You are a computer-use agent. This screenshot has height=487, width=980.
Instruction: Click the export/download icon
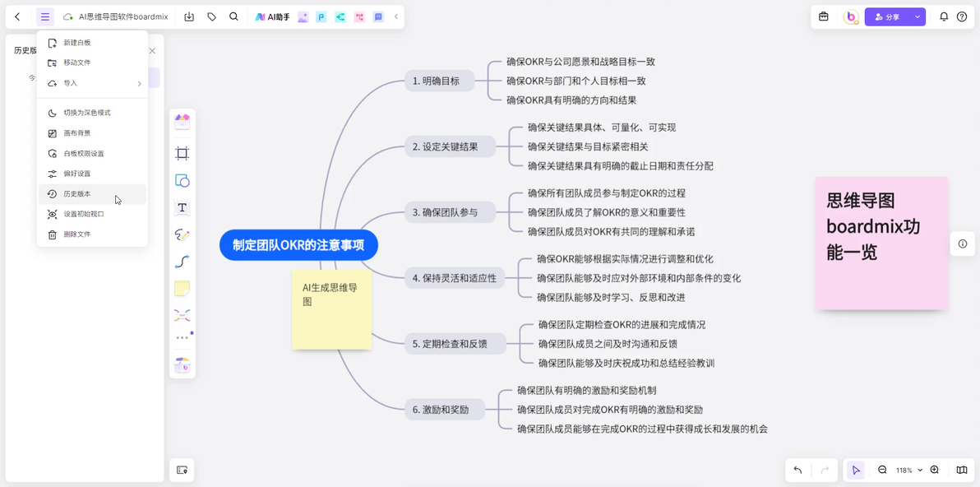(189, 17)
